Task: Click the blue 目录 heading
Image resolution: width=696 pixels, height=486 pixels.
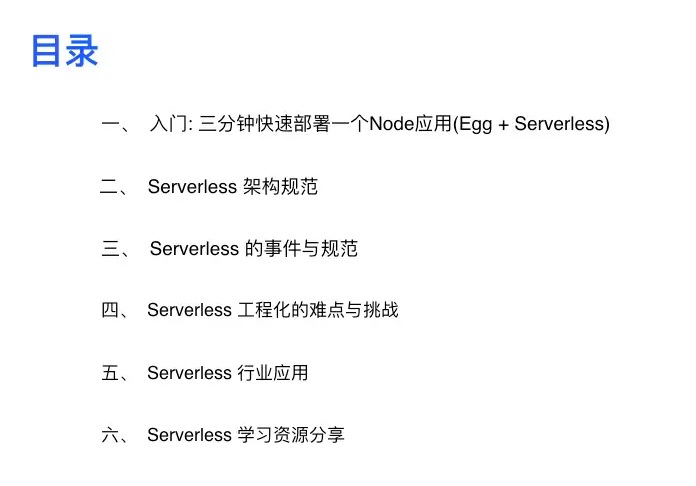Action: (65, 51)
